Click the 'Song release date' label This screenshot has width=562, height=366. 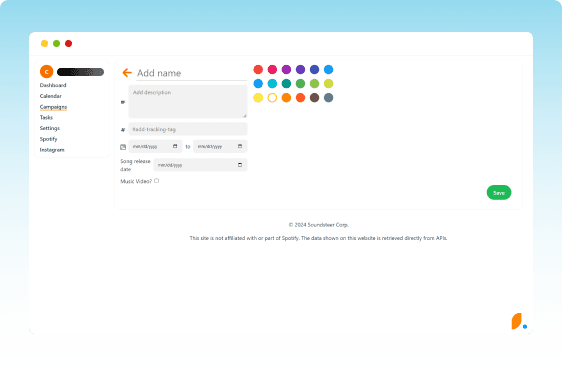(x=135, y=165)
